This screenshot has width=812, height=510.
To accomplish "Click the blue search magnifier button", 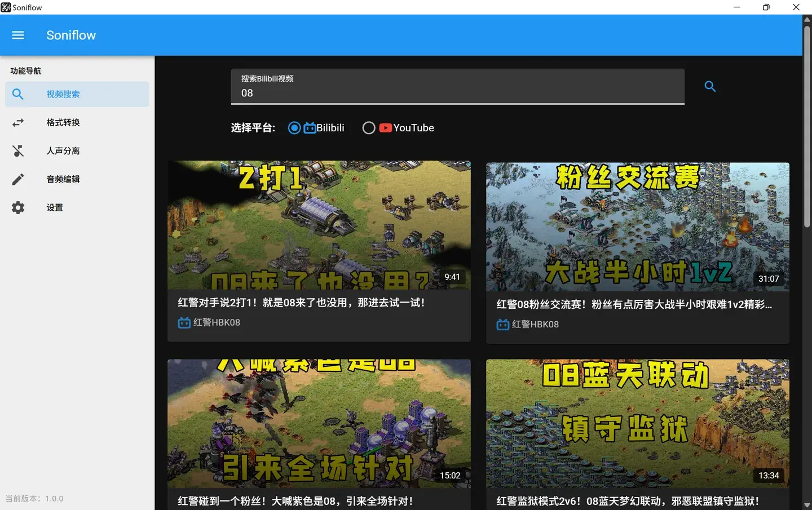I will (710, 86).
